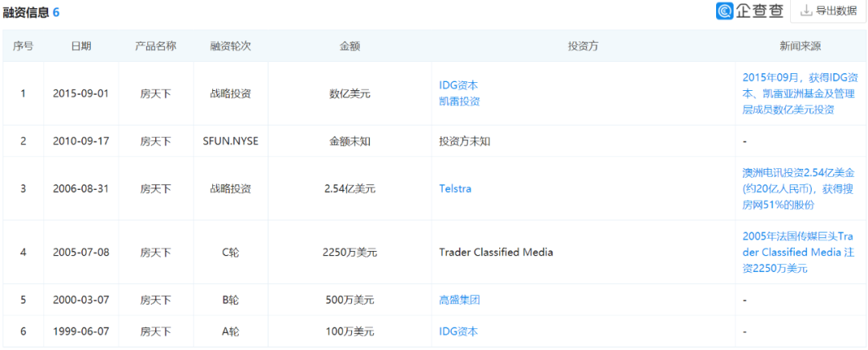Click the 融资轮次 column header
This screenshot has height=350, width=868.
pos(231,47)
